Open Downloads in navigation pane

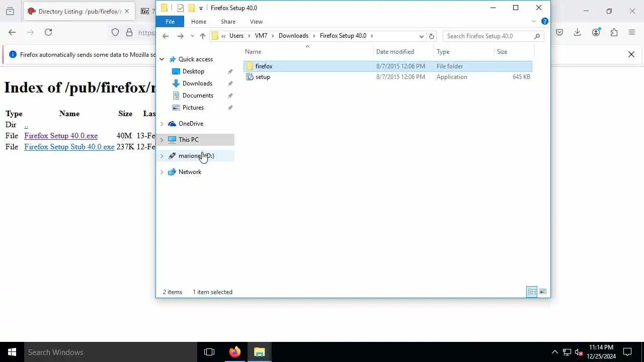pyautogui.click(x=197, y=83)
